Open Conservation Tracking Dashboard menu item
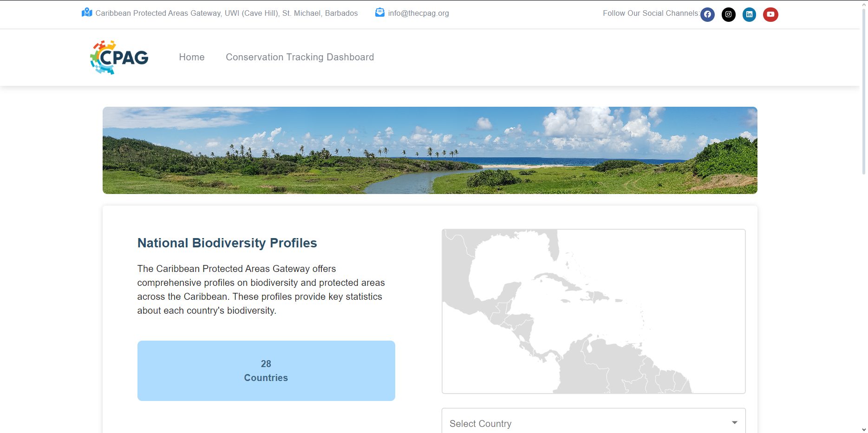Viewport: 868px width, 433px height. tap(300, 57)
